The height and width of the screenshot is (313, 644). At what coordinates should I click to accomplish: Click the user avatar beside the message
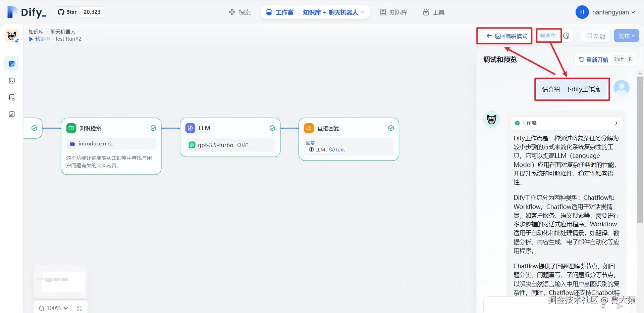(622, 88)
